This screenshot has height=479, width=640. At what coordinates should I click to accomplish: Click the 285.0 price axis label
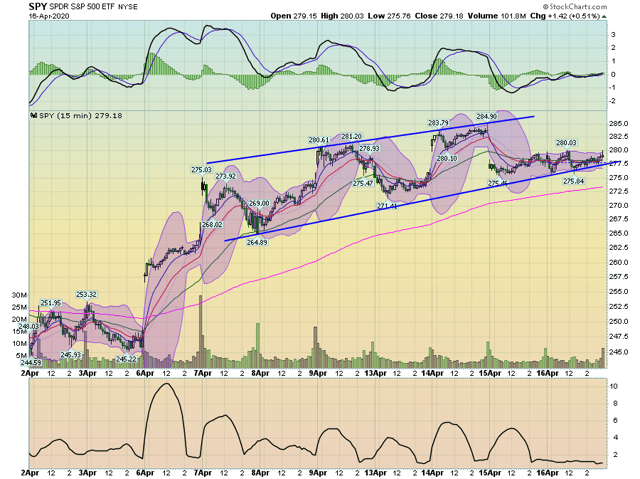619,124
